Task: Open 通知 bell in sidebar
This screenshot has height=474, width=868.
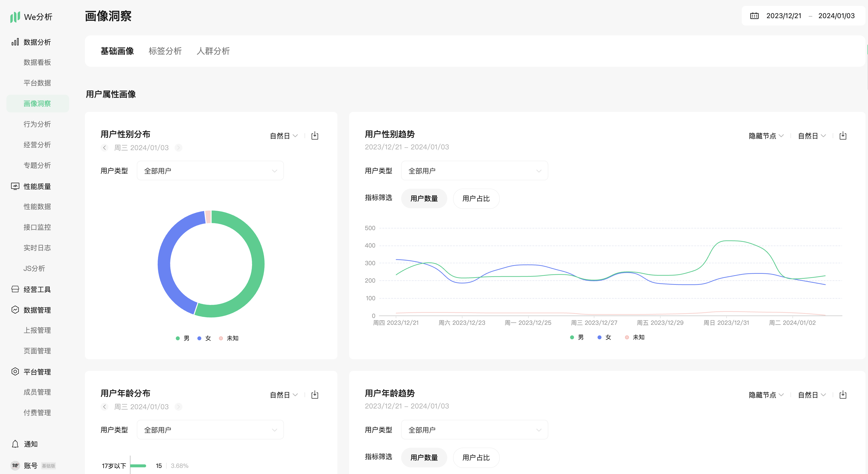Action: coord(15,444)
